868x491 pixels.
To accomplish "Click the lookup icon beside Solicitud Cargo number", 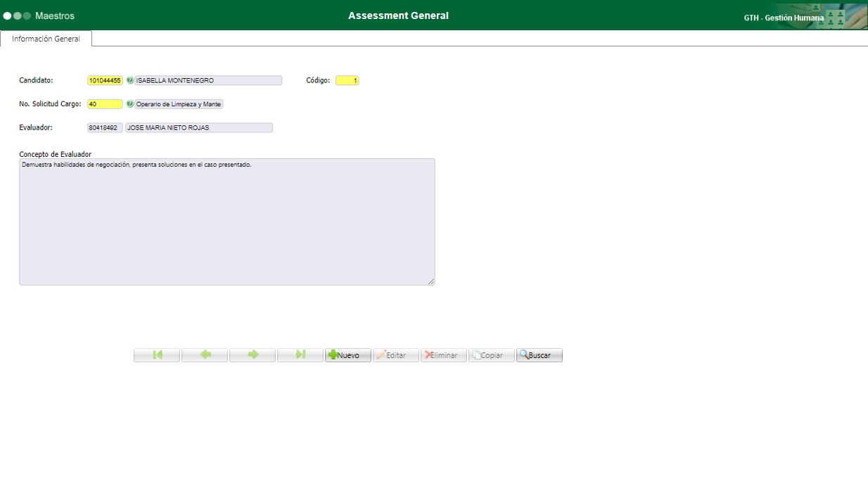I will click(x=129, y=104).
